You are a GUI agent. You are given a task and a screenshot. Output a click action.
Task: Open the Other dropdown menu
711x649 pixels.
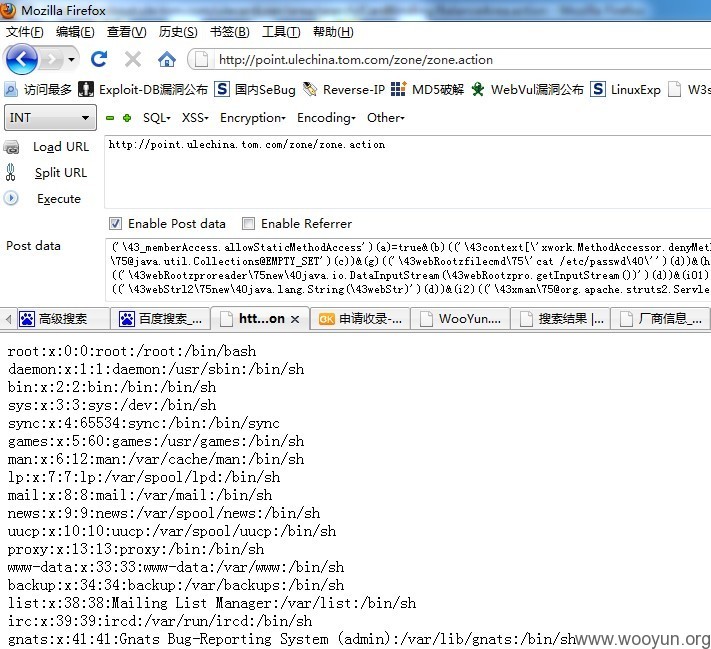tap(385, 118)
